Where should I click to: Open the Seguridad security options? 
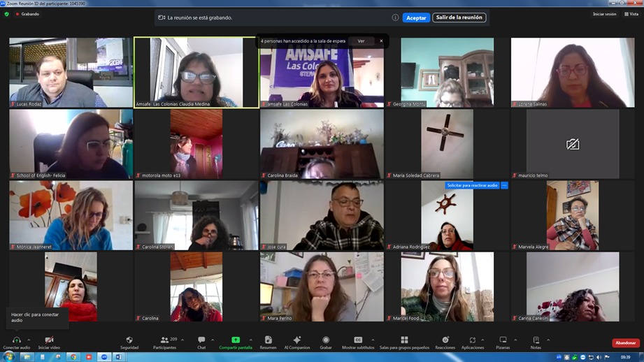pos(129,342)
